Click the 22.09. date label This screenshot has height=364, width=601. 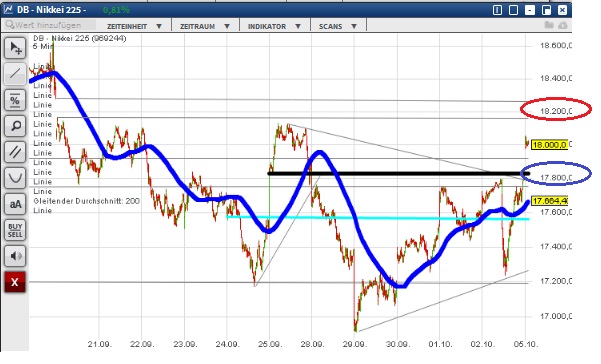[142, 344]
